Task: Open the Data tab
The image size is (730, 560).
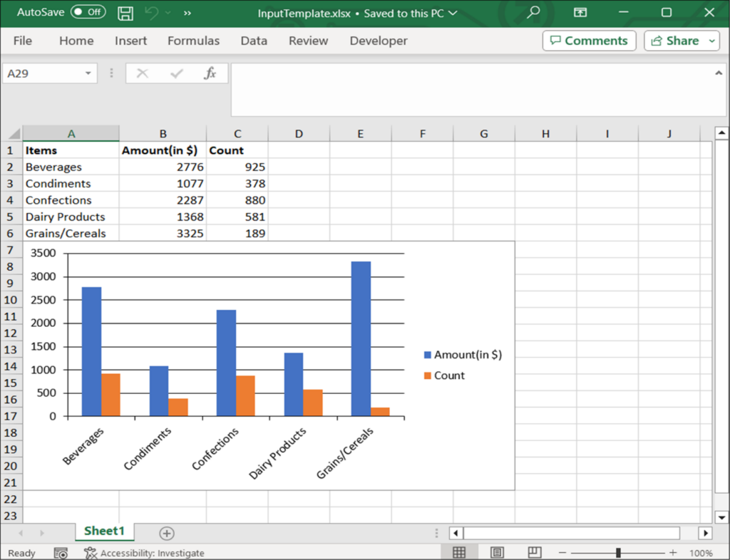Action: 254,41
